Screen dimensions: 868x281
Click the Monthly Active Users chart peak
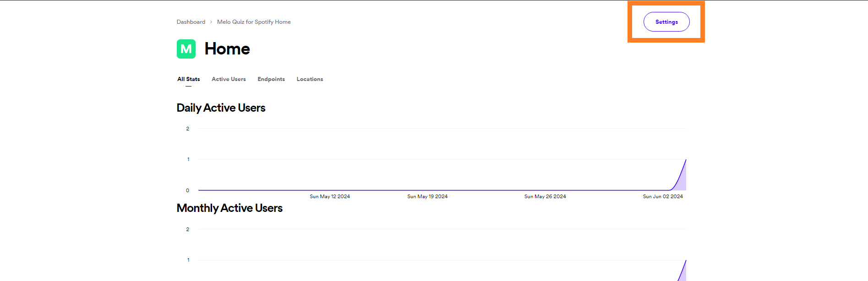pos(685,261)
